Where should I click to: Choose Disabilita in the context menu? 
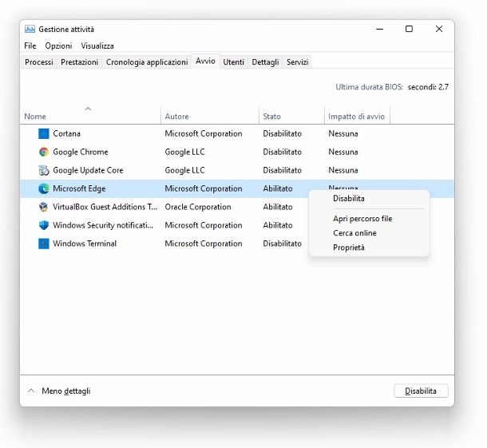click(370, 199)
